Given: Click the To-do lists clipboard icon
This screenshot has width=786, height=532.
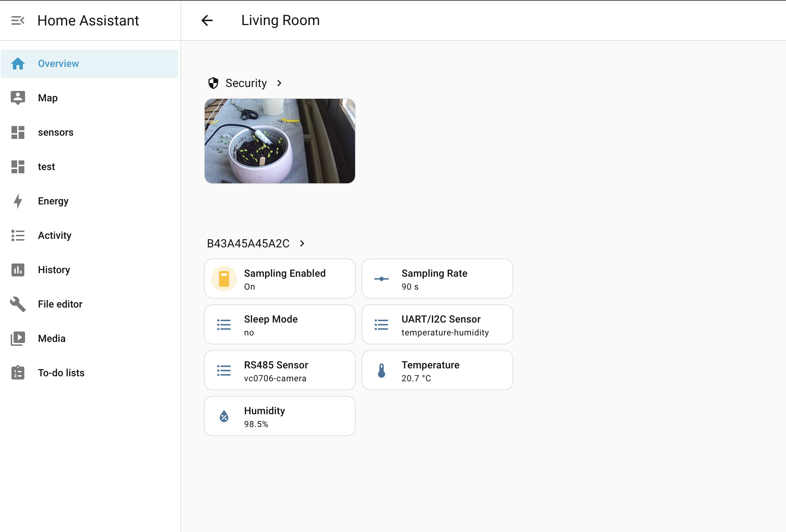Looking at the screenshot, I should pyautogui.click(x=18, y=373).
